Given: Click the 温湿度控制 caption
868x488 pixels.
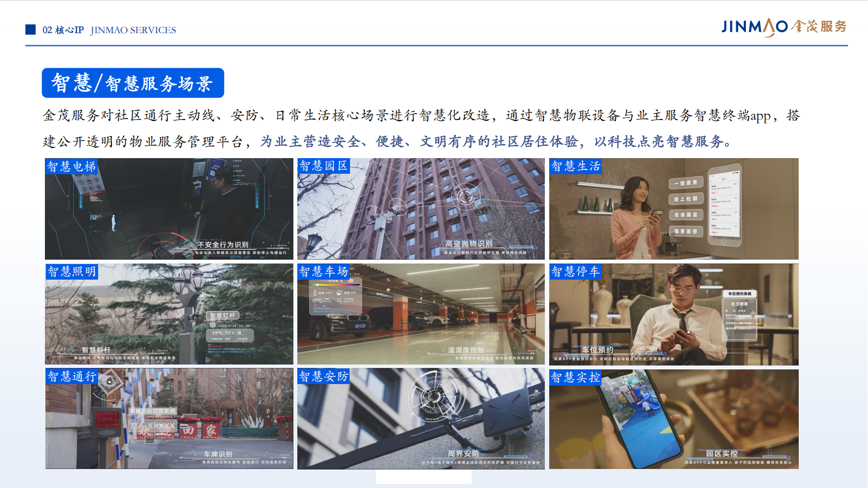Looking at the screenshot, I should point(466,350).
